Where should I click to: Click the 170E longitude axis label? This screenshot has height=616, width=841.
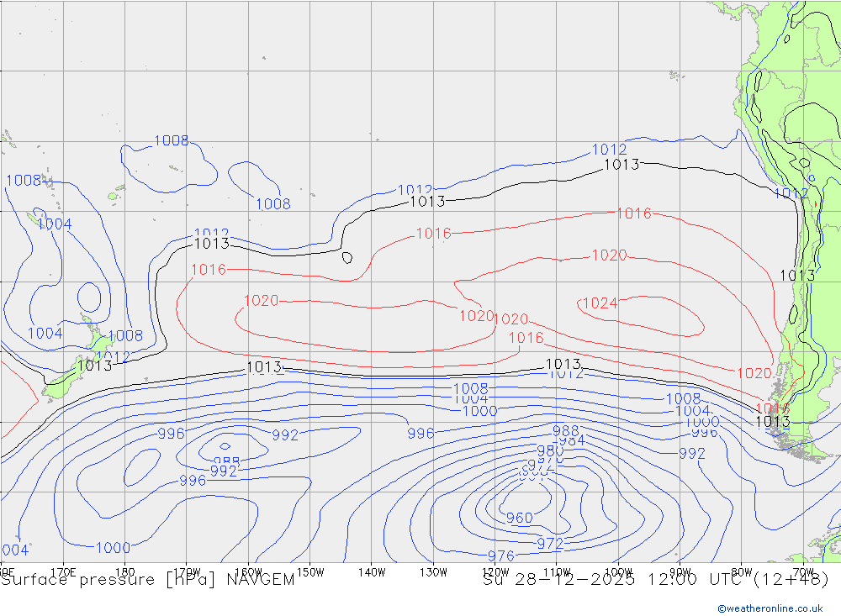63,572
